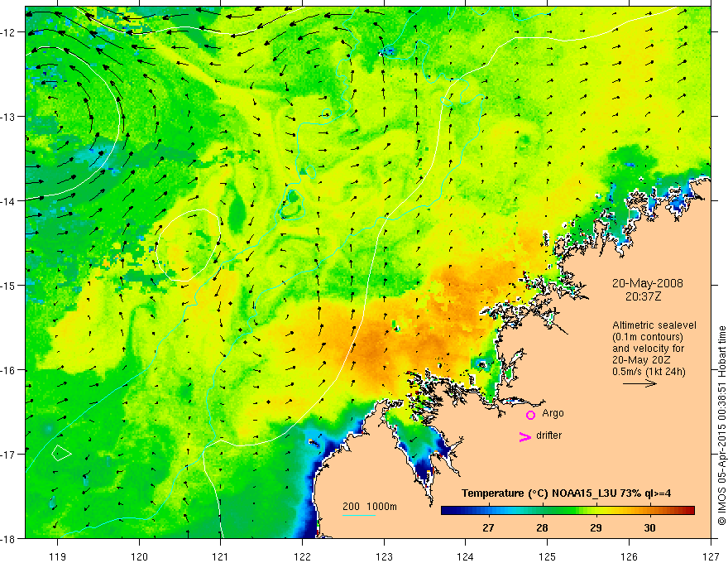
Task: Click the temperature color bar at 29
Action: (596, 511)
